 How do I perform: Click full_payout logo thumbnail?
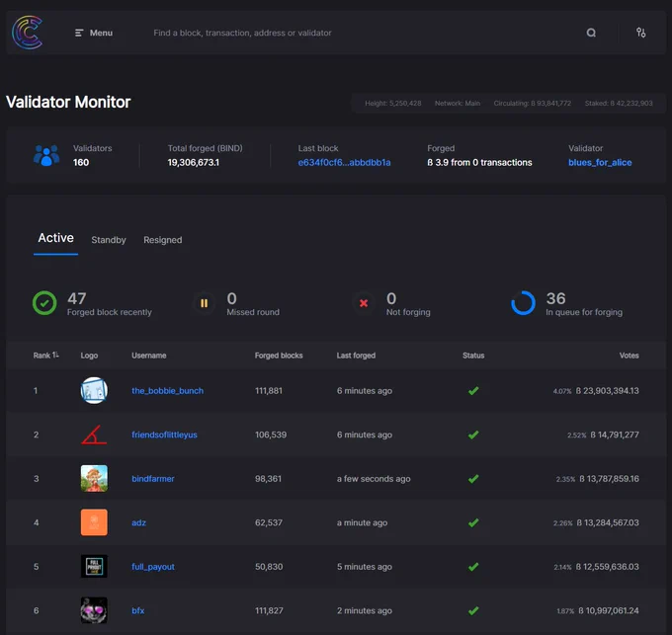click(94, 567)
